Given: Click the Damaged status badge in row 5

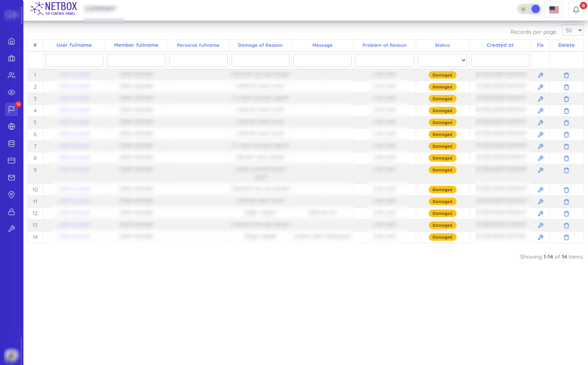Looking at the screenshot, I should tap(442, 123).
